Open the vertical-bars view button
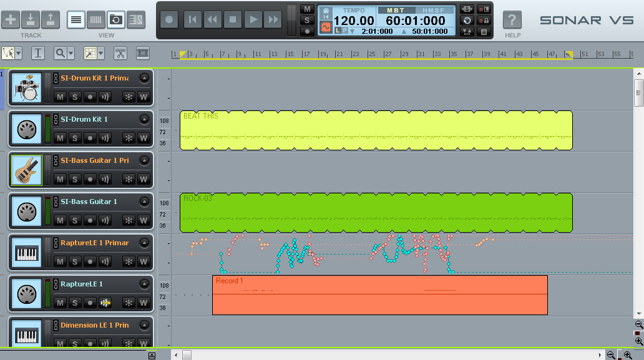644x360 pixels. pos(95,20)
